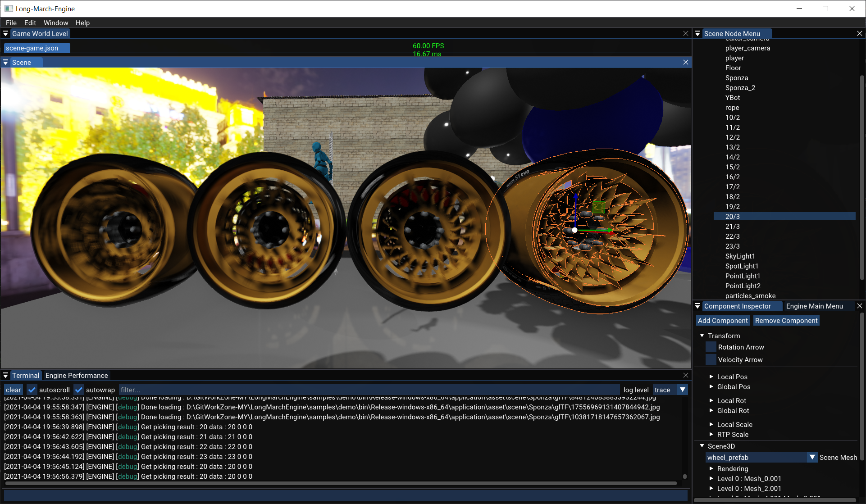The width and height of the screenshot is (866, 504).
Task: Click Component Inspector panel triangle icon
Action: coord(697,306)
